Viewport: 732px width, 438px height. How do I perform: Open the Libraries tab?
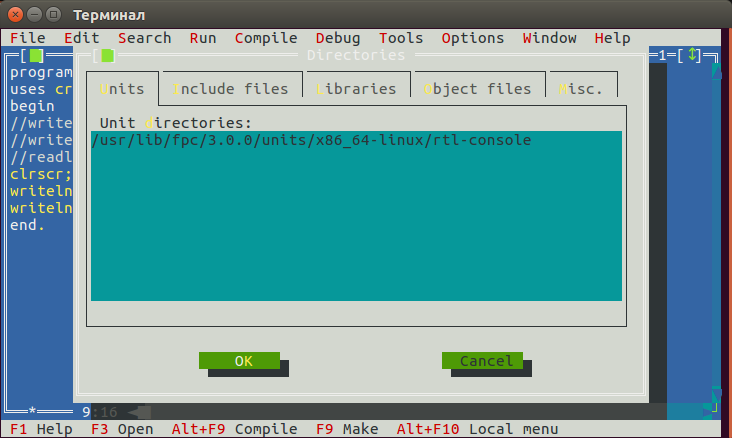point(356,89)
